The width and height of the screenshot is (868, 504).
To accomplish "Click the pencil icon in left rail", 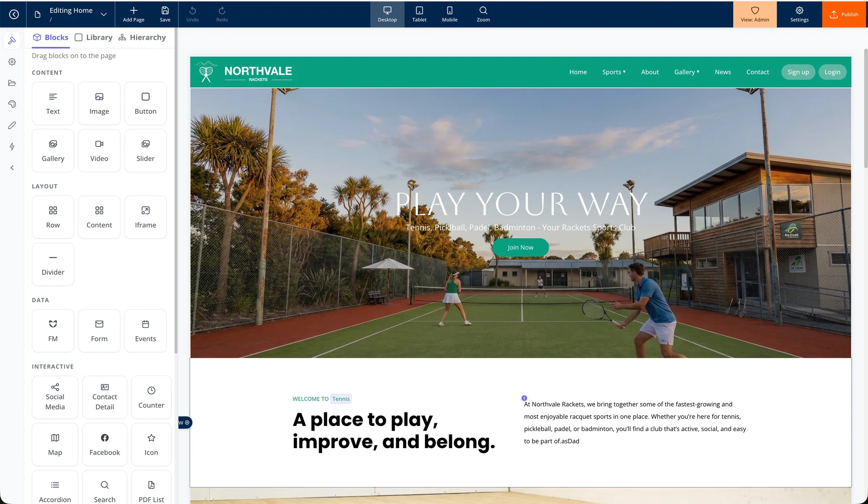I will tap(12, 125).
